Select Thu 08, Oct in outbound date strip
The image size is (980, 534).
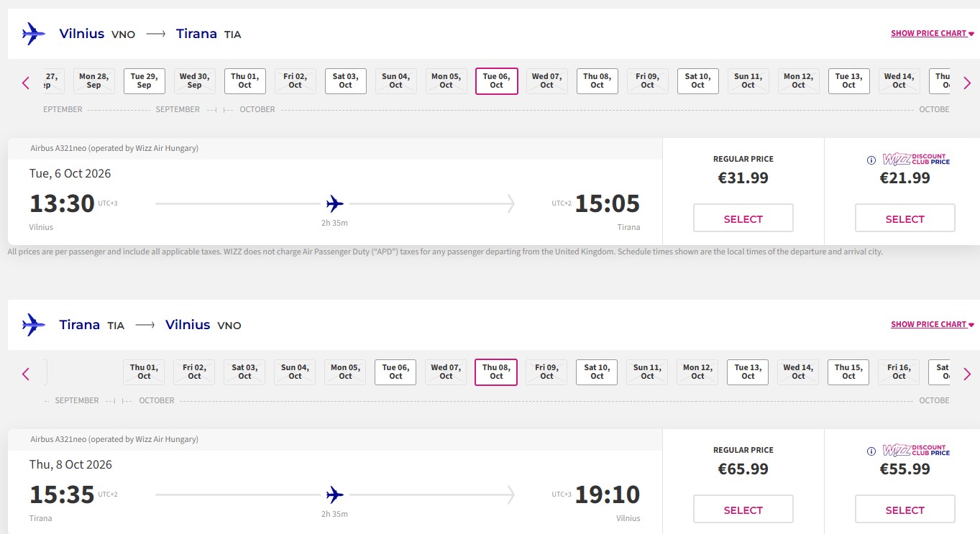click(597, 81)
